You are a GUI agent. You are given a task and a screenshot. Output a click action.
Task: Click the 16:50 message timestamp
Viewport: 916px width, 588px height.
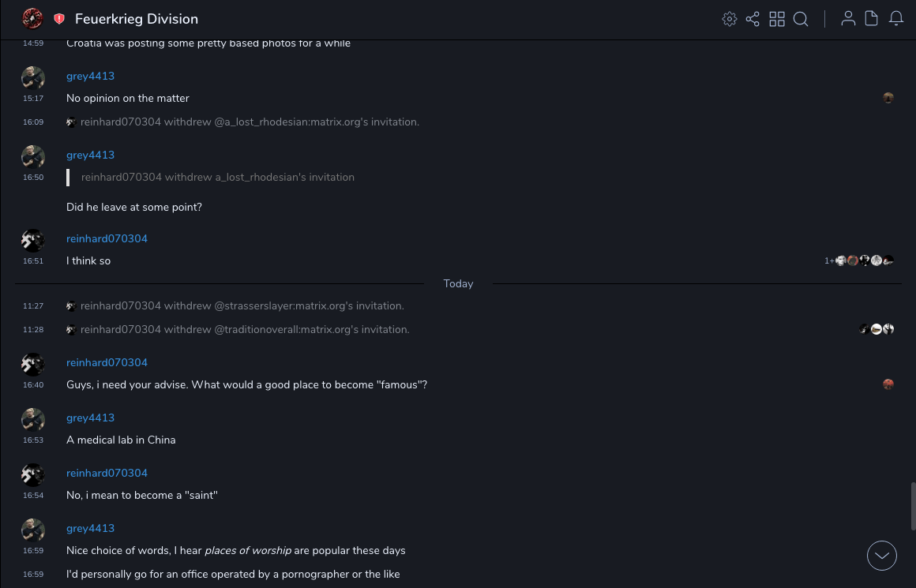pyautogui.click(x=33, y=178)
